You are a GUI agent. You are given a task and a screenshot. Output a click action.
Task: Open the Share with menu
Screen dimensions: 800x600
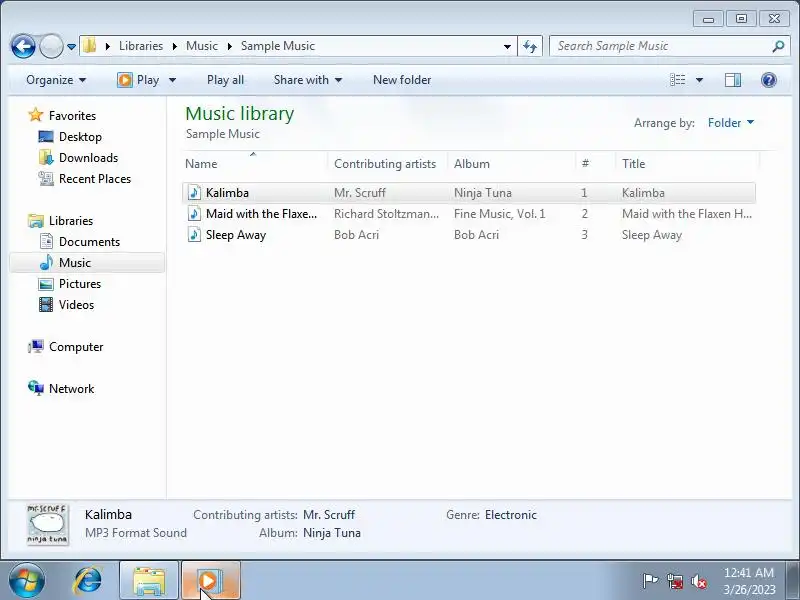point(308,80)
